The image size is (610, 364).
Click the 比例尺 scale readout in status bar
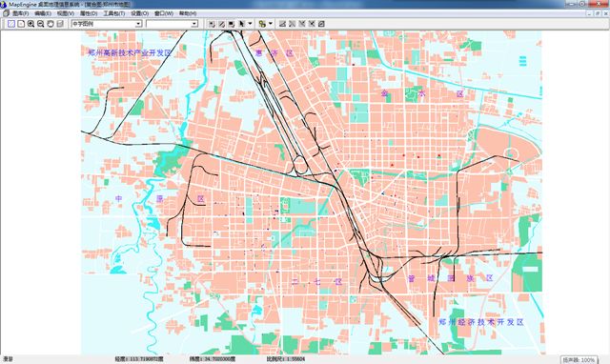[286, 359]
